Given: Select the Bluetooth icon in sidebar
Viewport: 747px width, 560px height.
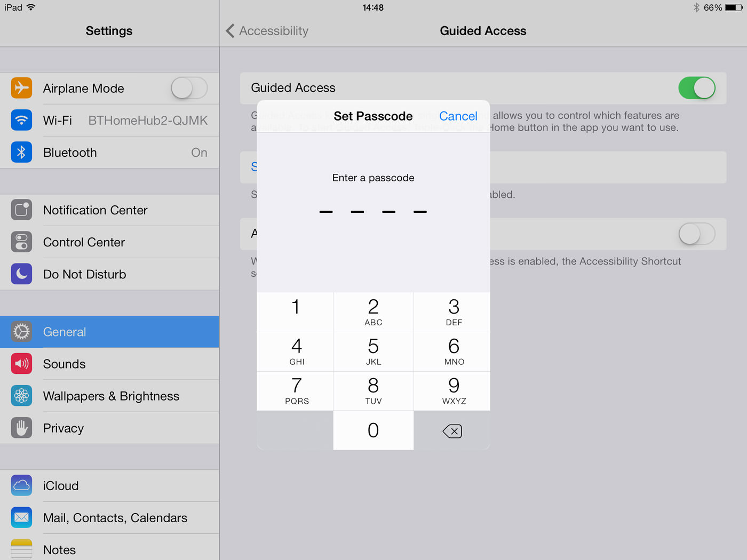Looking at the screenshot, I should click(x=21, y=152).
